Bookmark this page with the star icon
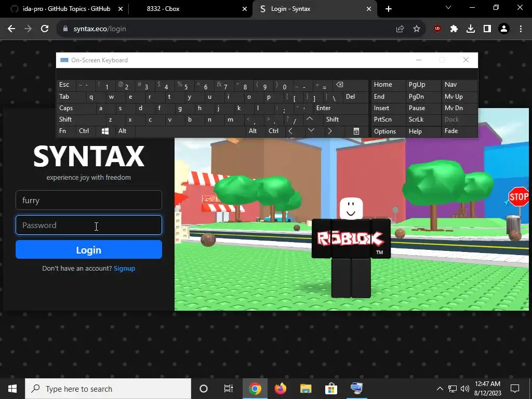This screenshot has height=399, width=532. click(x=417, y=29)
